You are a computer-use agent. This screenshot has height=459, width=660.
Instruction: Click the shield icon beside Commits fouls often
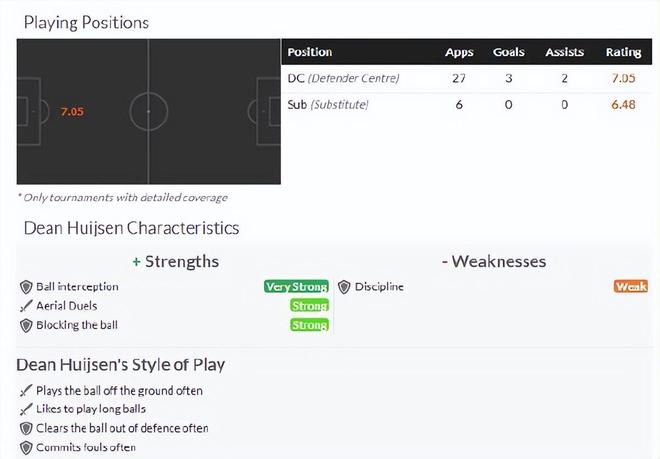click(26, 447)
